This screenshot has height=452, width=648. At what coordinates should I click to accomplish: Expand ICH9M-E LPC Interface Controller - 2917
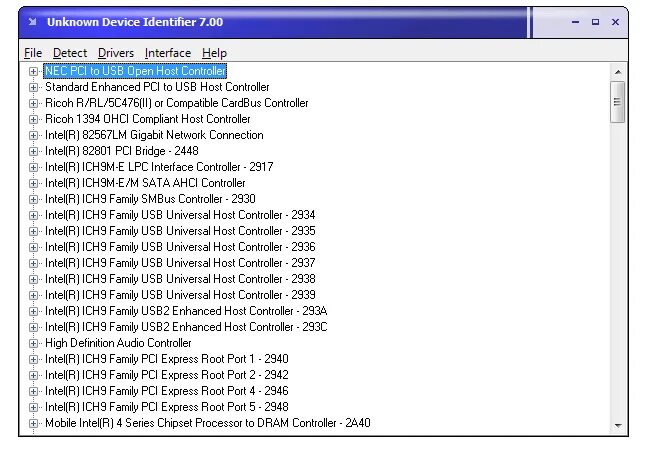coord(33,167)
